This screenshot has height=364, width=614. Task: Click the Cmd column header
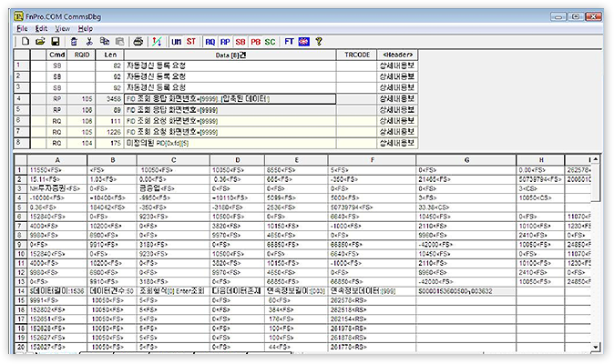click(56, 55)
